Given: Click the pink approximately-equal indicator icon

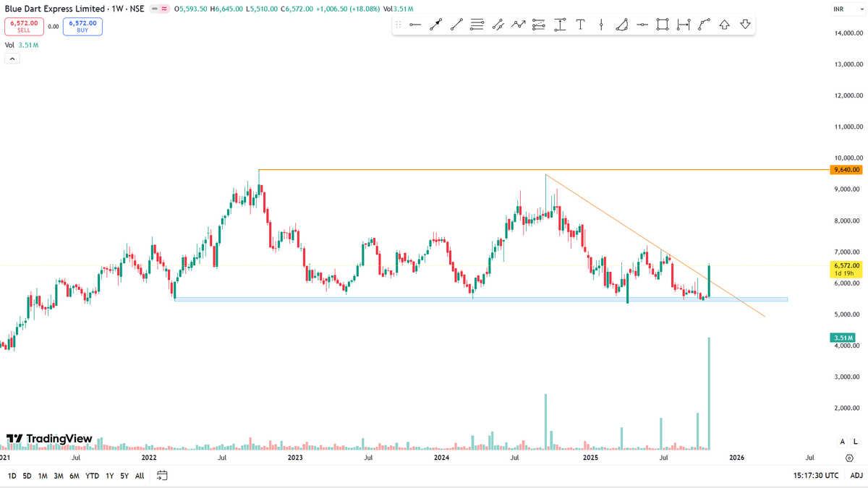Looking at the screenshot, I should 164,9.
